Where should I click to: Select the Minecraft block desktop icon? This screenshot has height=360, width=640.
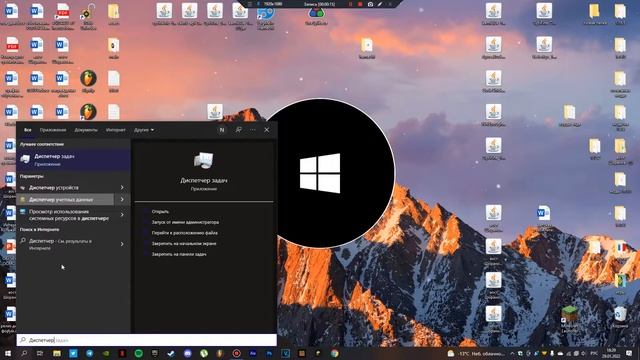(569, 318)
